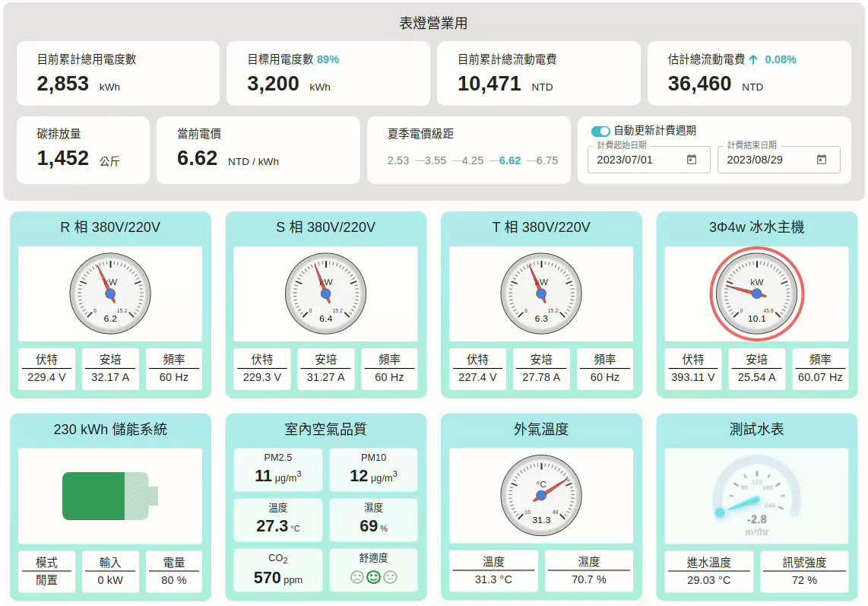Toggle the 自動更新計費週期 switch

tap(600, 132)
